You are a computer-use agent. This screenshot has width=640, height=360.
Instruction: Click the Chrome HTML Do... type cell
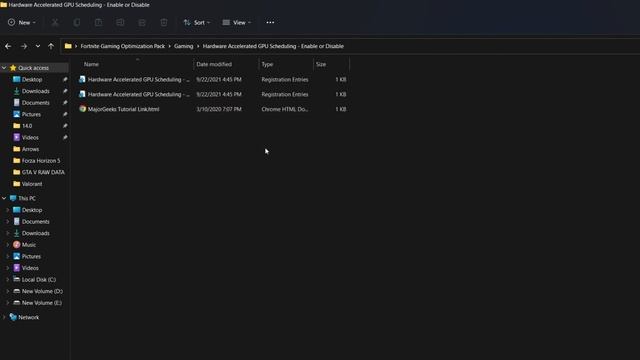tap(284, 109)
